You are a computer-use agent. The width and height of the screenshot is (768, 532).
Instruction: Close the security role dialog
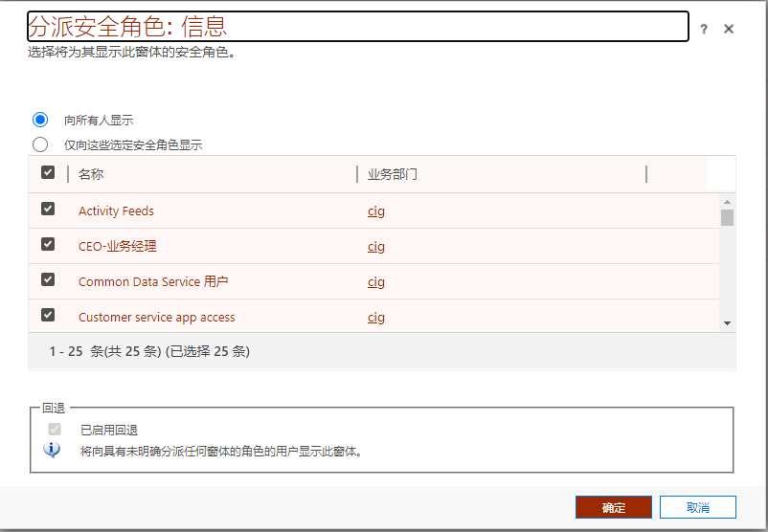pos(729,30)
